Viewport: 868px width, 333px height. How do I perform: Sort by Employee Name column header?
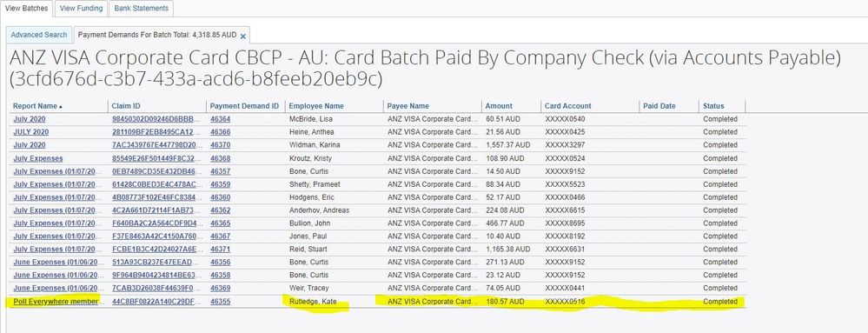[x=316, y=106]
